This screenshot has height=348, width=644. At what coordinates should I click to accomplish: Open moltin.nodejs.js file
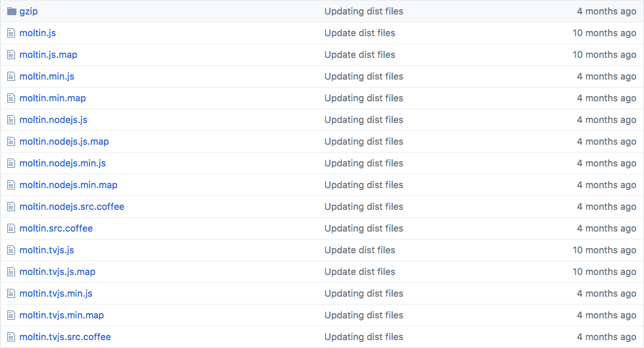(53, 120)
